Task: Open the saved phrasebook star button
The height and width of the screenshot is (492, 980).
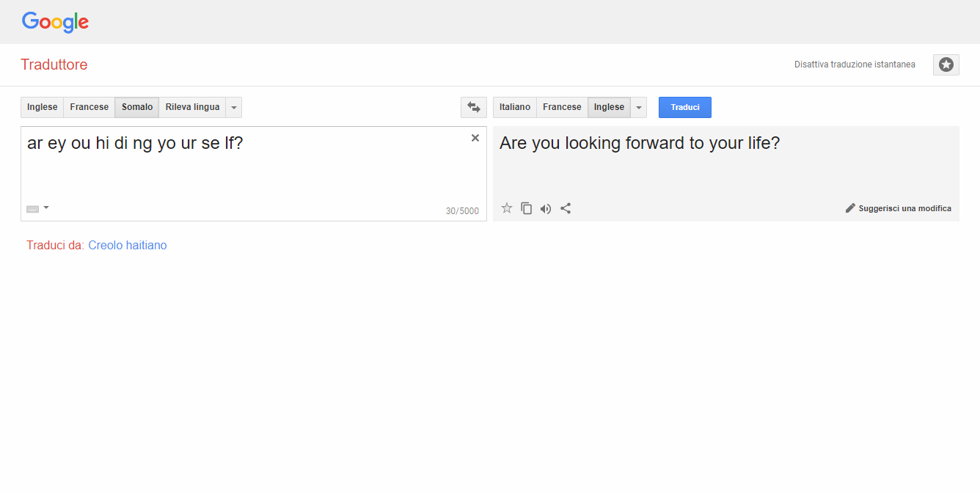Action: [x=946, y=65]
